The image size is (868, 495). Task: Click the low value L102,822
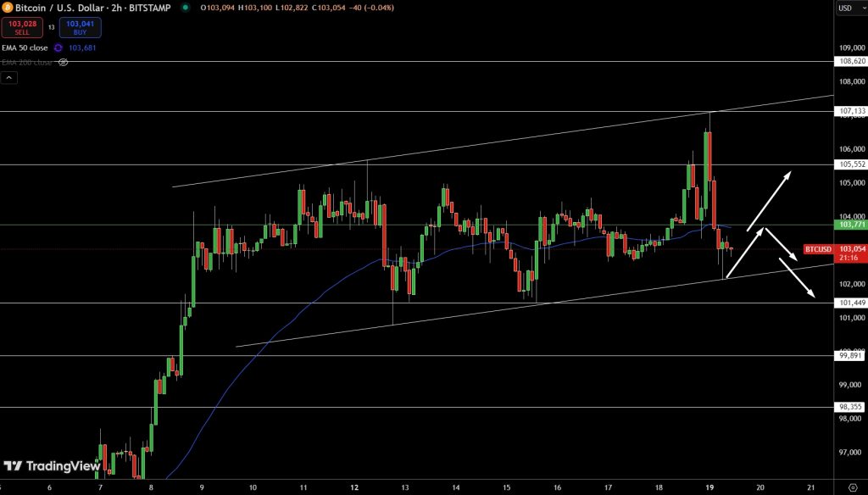(x=292, y=8)
